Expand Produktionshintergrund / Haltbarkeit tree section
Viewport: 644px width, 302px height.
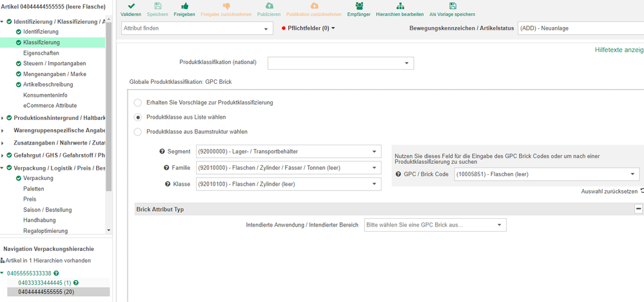(3, 118)
